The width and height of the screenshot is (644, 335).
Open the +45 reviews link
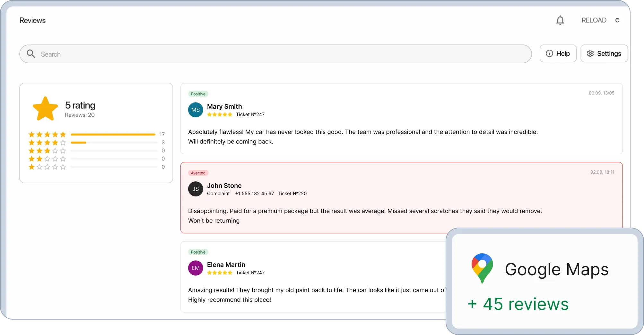point(518,303)
